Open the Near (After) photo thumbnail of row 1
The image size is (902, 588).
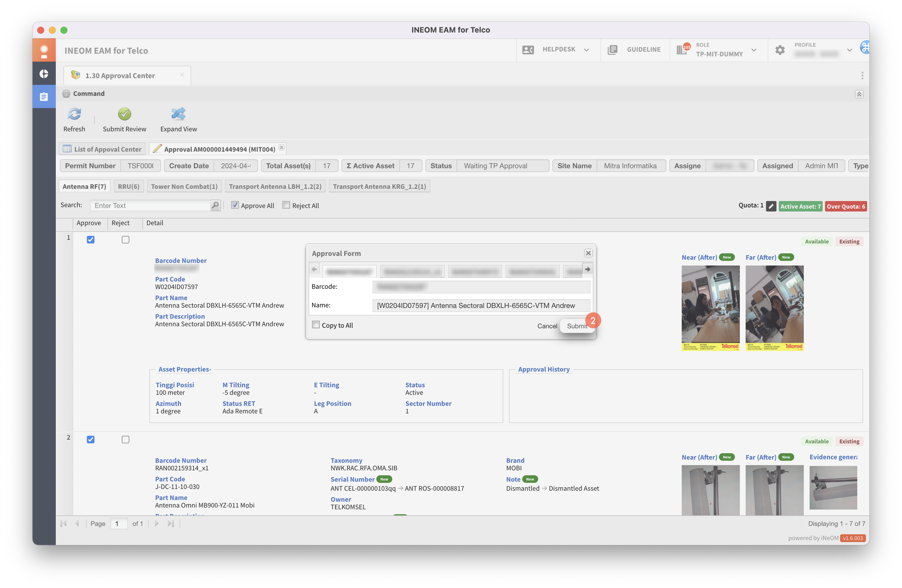pos(710,308)
